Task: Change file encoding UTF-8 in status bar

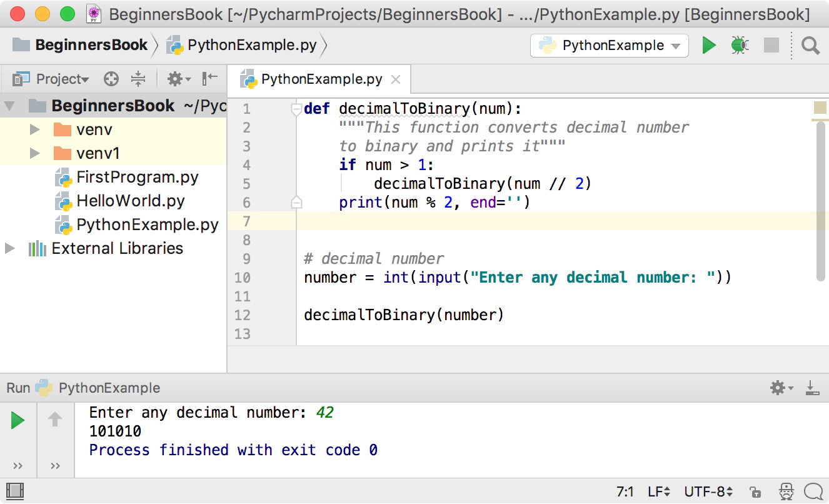Action: point(708,491)
